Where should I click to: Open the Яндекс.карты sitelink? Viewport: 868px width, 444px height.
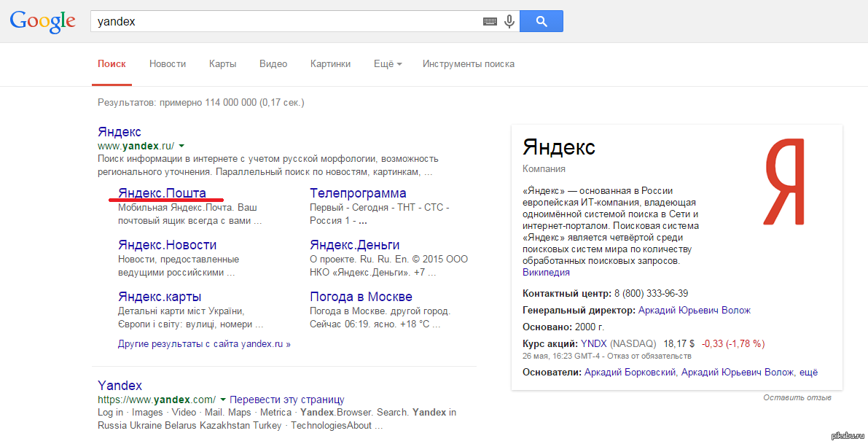(x=160, y=296)
